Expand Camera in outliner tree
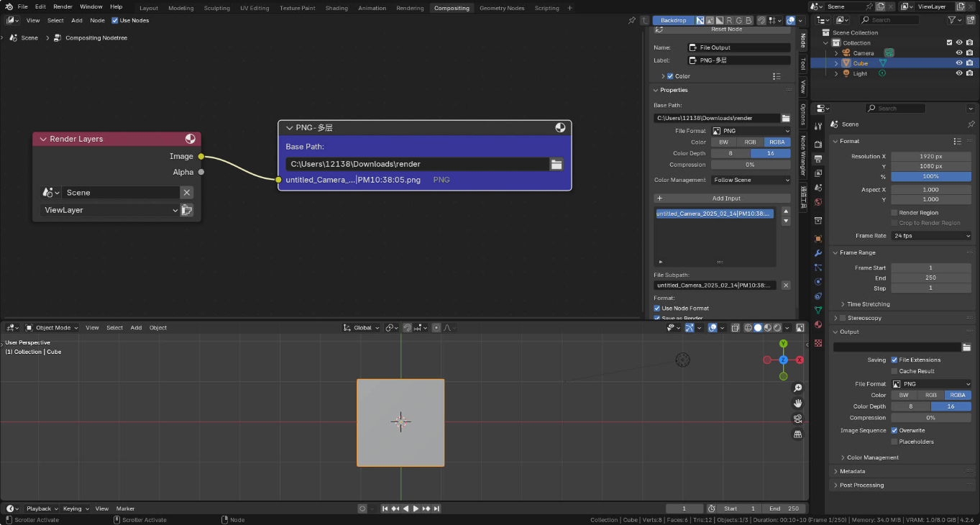This screenshot has height=525, width=980. click(836, 53)
